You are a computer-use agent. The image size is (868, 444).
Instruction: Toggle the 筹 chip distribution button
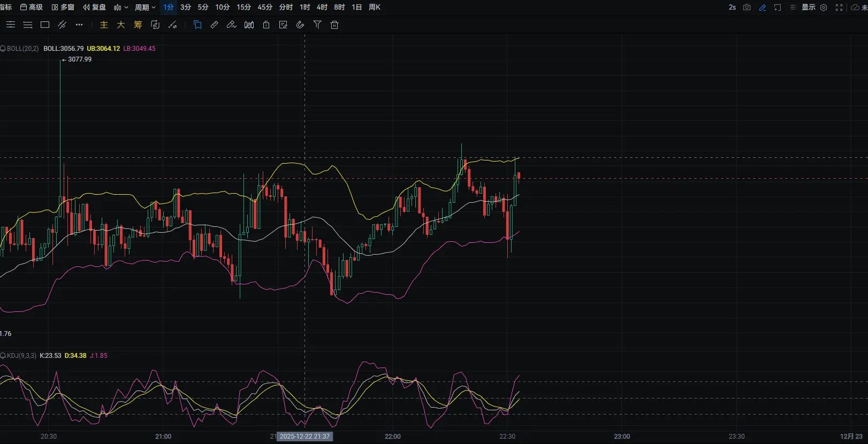pos(138,25)
